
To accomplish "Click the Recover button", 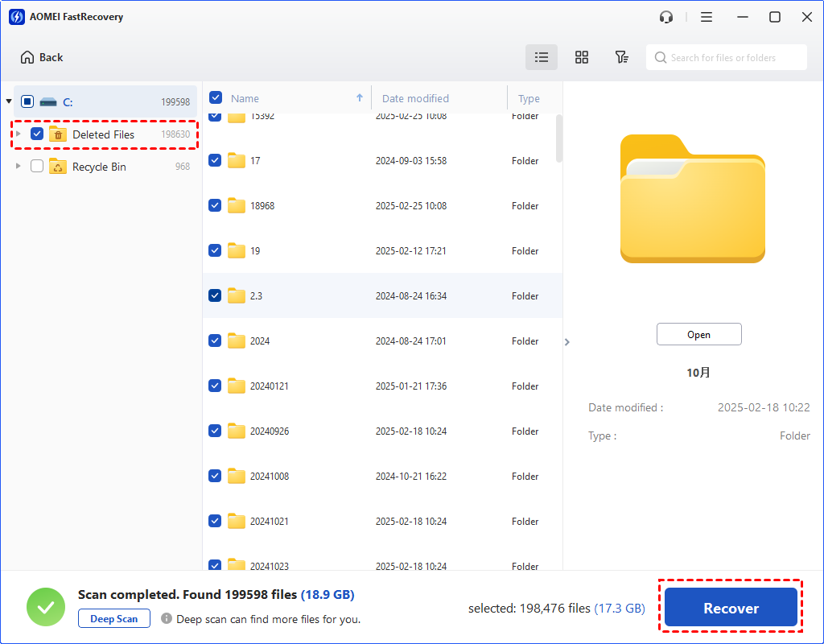I will pos(731,609).
